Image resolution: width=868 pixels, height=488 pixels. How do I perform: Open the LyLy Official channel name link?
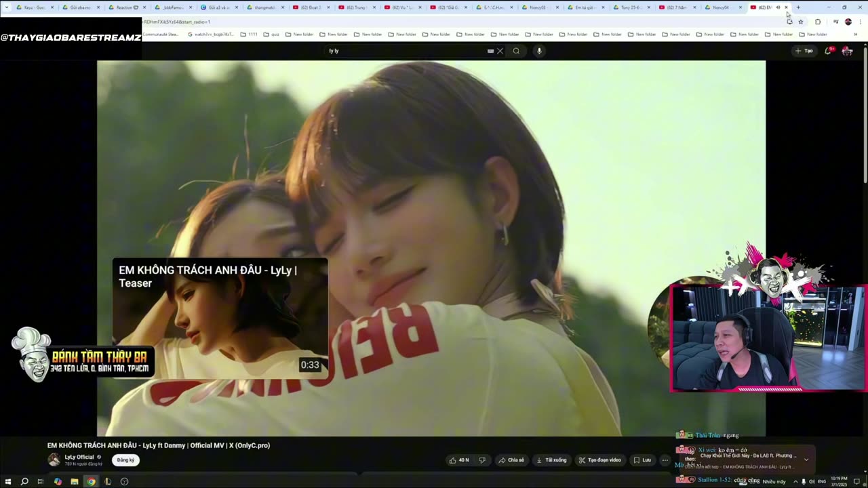79,457
